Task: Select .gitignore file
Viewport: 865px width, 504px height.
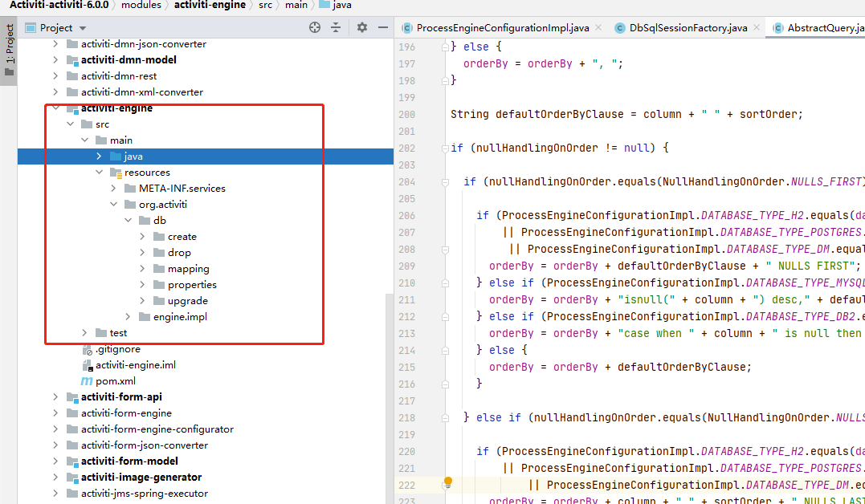Action: click(x=117, y=348)
